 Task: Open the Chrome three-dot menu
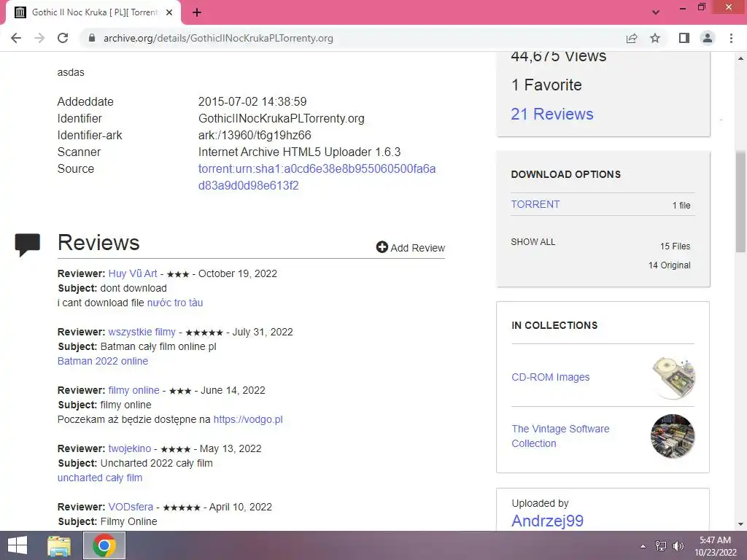click(731, 38)
